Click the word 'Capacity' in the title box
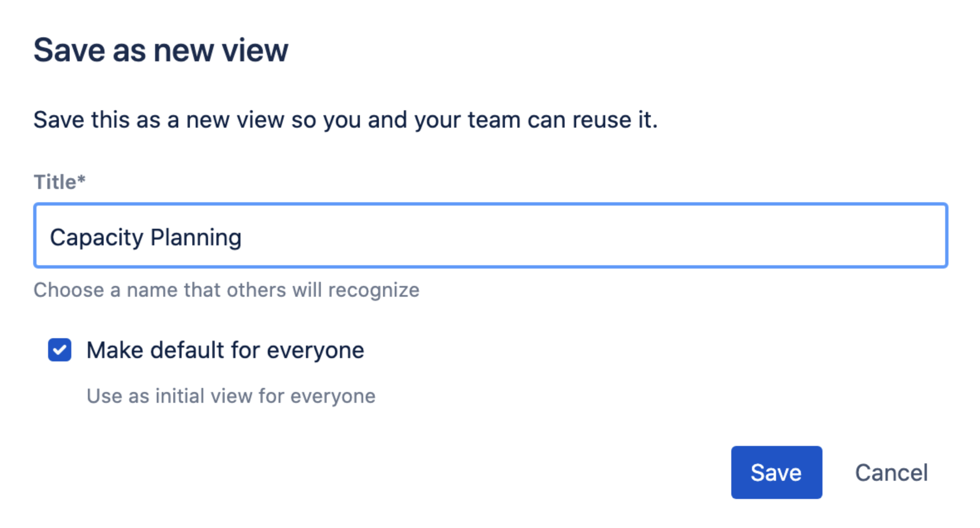980x528 pixels. pos(96,237)
